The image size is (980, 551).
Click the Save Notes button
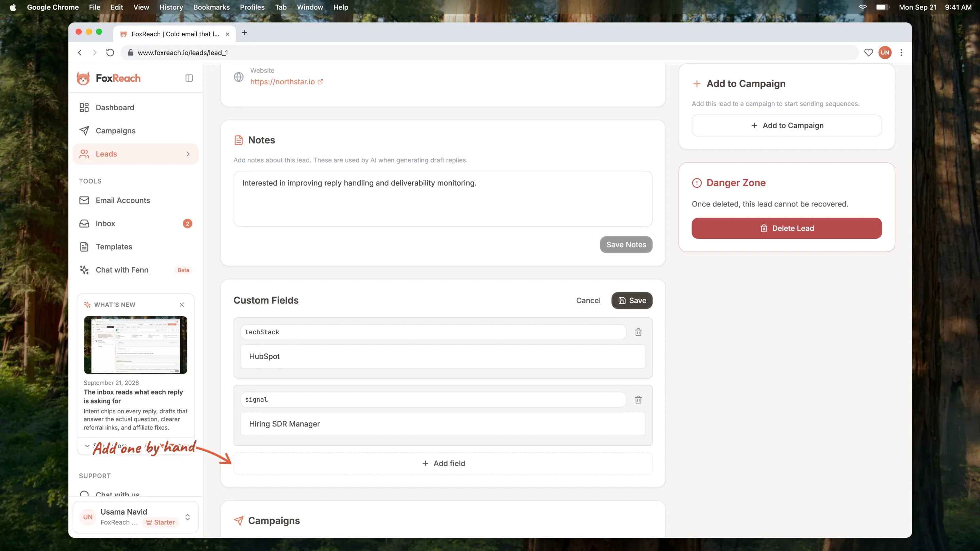click(626, 245)
